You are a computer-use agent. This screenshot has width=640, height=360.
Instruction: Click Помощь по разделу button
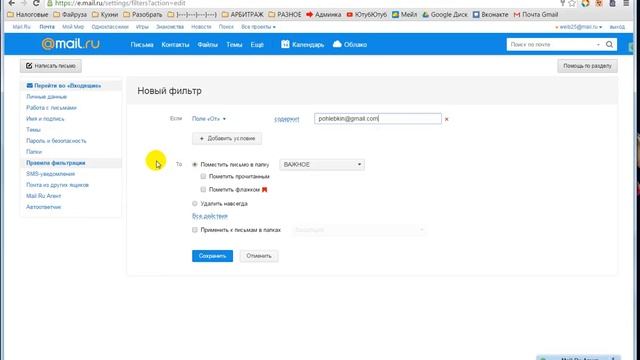pos(587,66)
